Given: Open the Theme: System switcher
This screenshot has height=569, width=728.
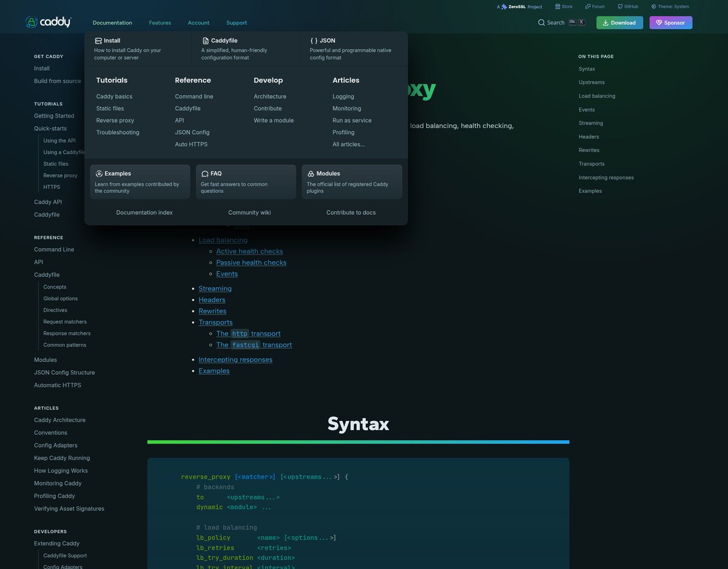Looking at the screenshot, I should click(x=670, y=7).
